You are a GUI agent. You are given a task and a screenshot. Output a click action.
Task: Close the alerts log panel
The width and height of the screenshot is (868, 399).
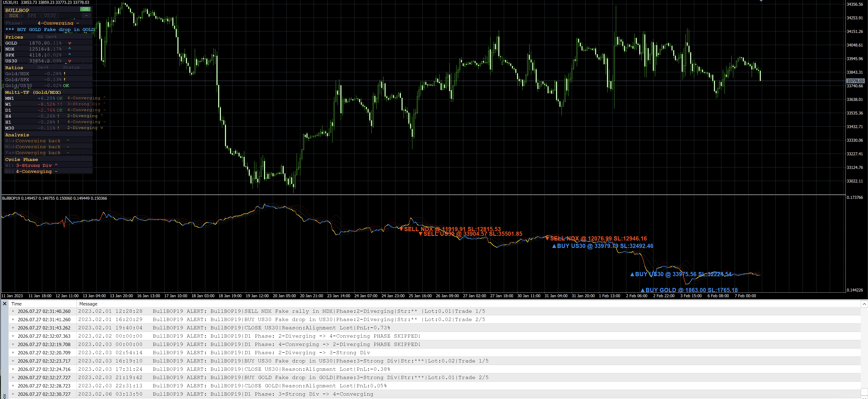tap(5, 304)
